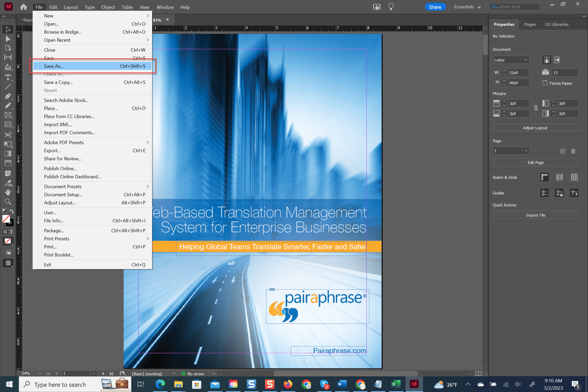Select the Line tool
Viewport: 588px width, 392px height.
pos(8,87)
